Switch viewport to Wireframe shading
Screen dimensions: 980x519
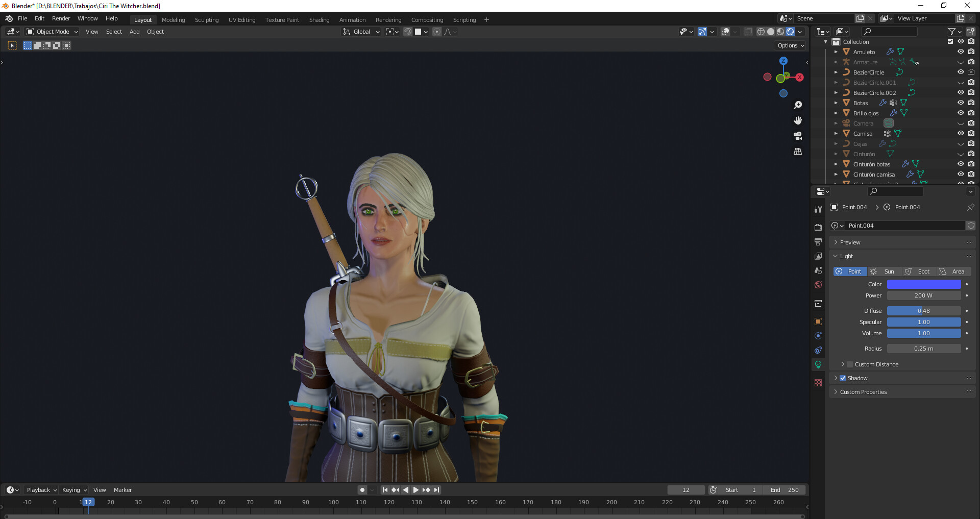(761, 32)
